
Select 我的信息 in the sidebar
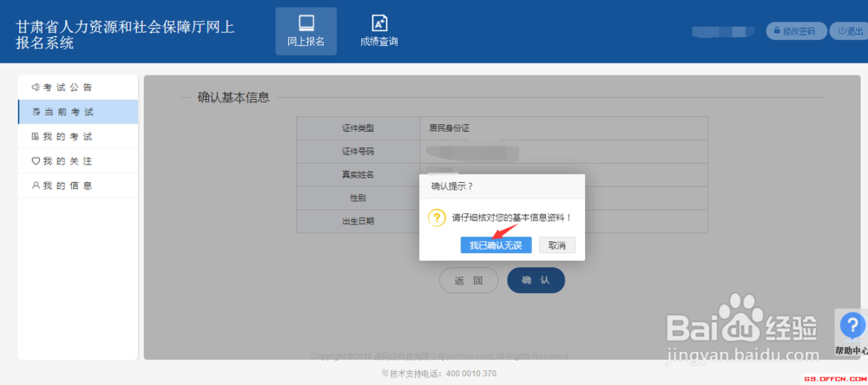point(78,186)
